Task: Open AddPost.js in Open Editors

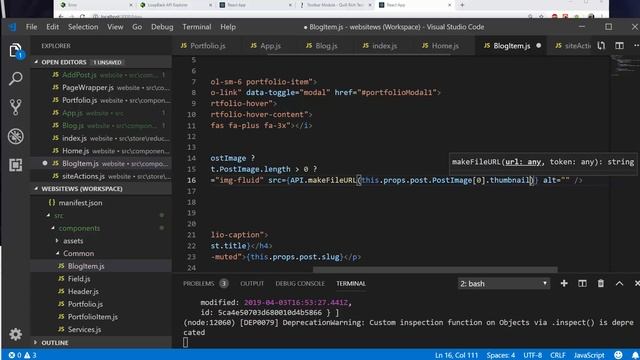Action: point(101,75)
